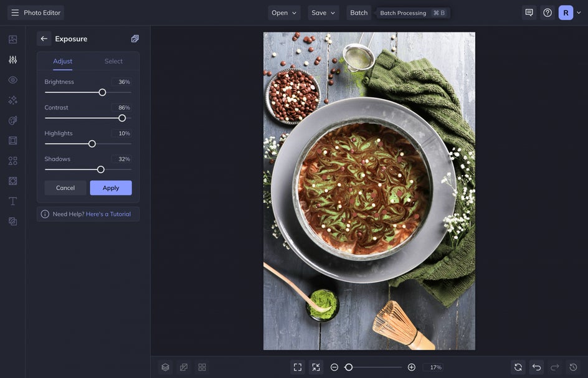Click the Contrast slider handle
This screenshot has height=378, width=588.
tap(122, 118)
